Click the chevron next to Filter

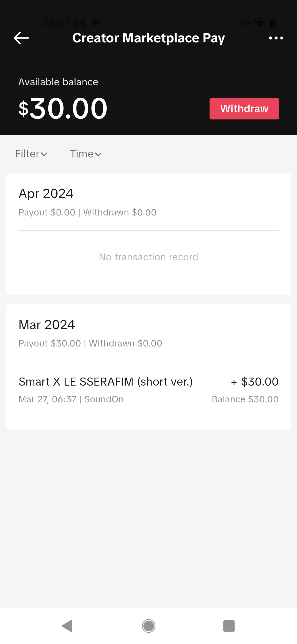point(44,154)
